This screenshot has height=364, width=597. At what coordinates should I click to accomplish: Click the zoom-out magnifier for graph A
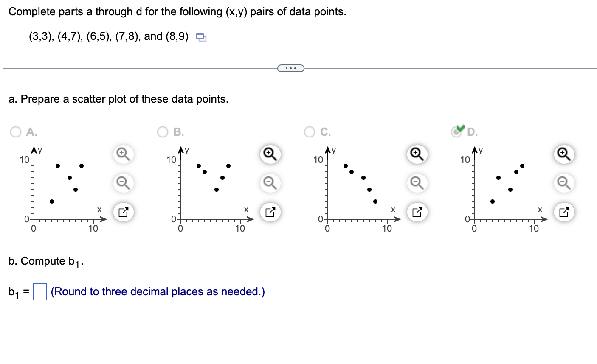(x=124, y=183)
